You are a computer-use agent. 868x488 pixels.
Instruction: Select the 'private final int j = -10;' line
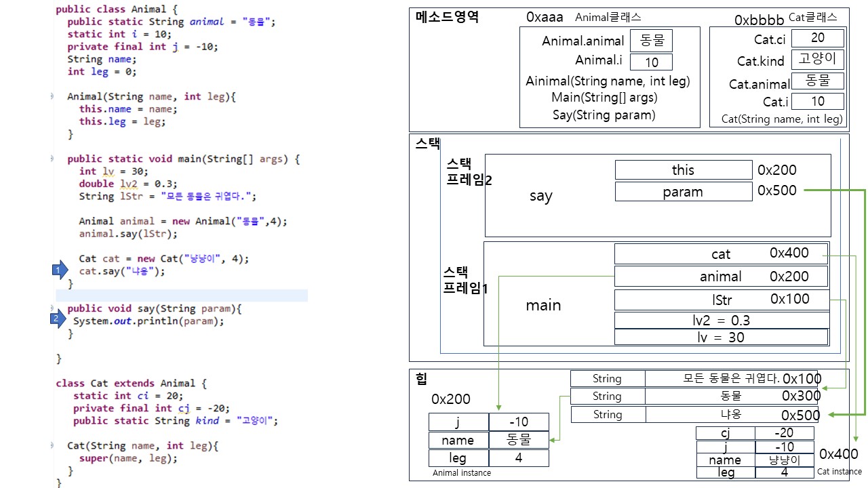[142, 47]
